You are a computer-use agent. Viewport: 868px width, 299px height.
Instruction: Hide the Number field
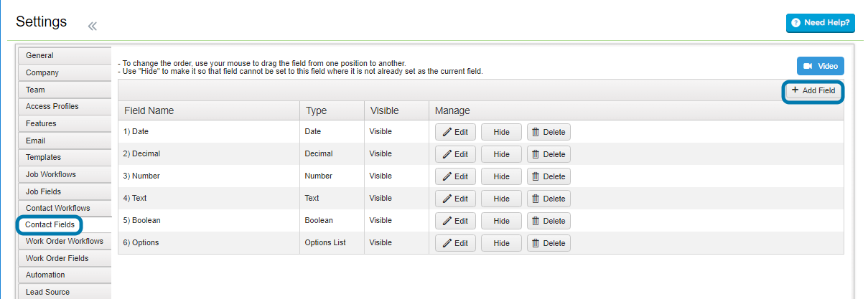pos(501,176)
